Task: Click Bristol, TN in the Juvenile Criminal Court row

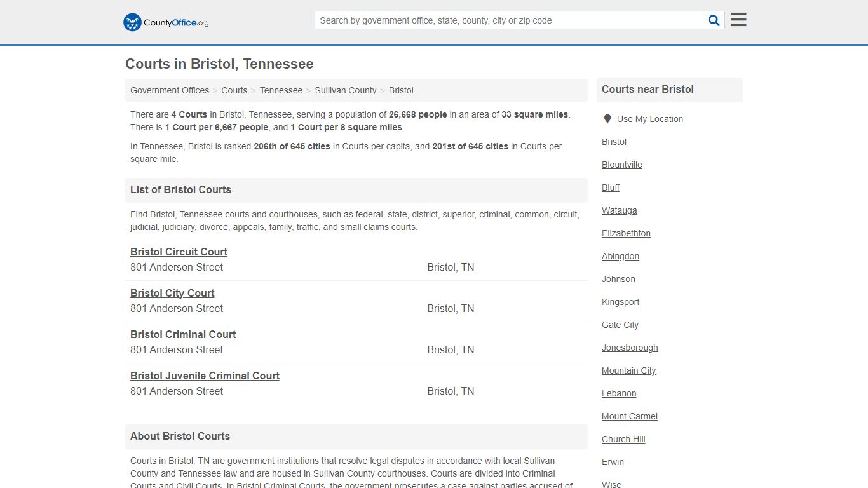Action: pos(451,391)
